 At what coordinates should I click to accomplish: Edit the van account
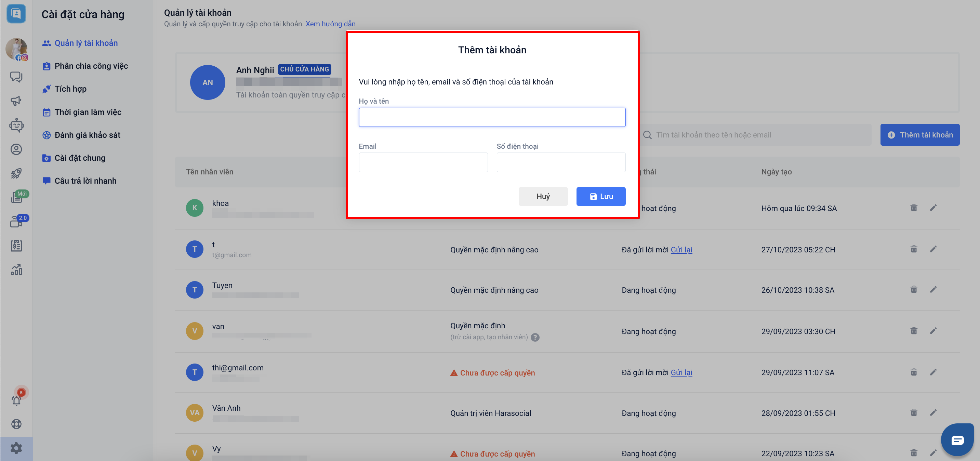[933, 331]
